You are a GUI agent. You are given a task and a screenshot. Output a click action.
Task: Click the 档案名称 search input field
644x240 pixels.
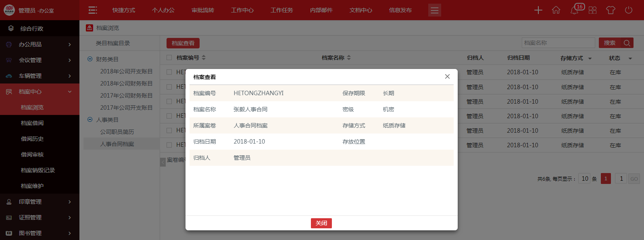(x=558, y=43)
